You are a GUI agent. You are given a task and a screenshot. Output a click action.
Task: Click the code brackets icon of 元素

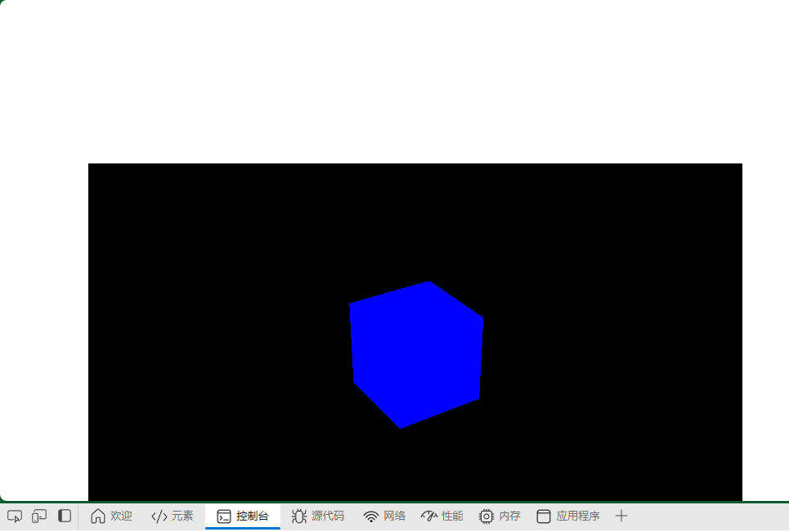(159, 516)
